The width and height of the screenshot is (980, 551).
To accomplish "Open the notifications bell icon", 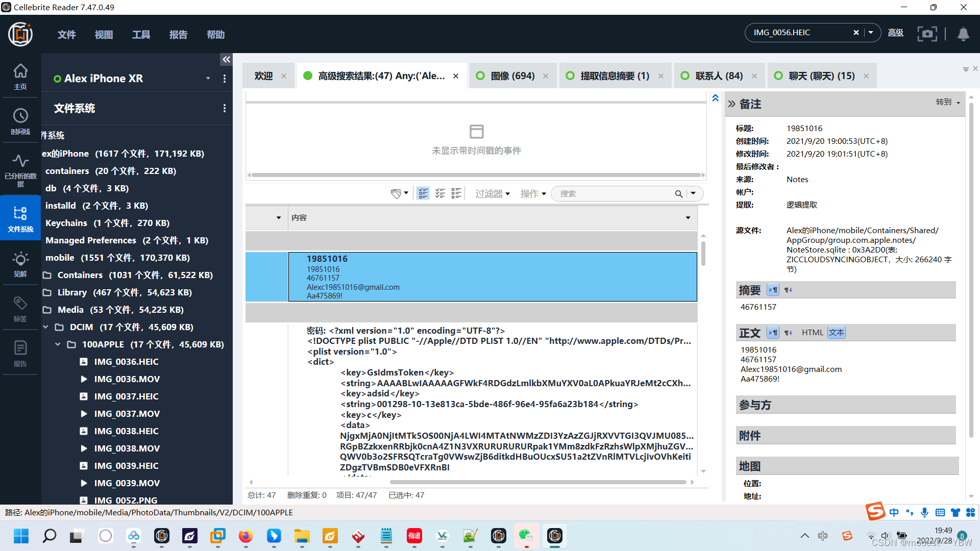I will tap(963, 34).
